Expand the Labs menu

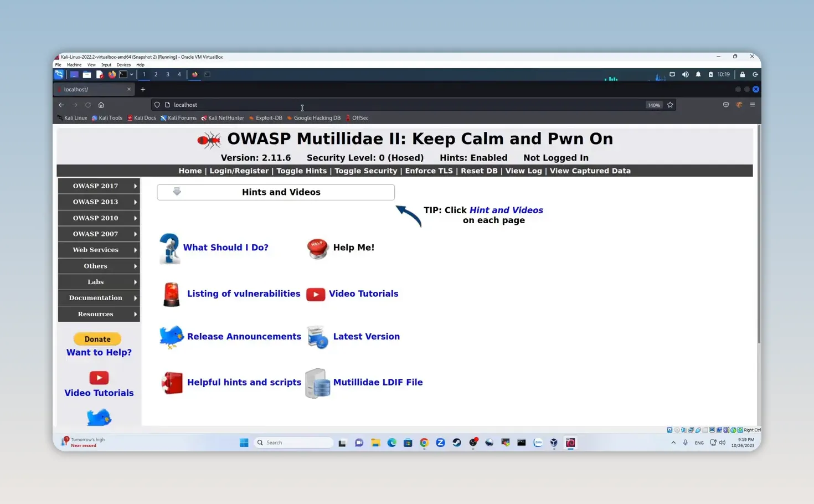pos(99,282)
